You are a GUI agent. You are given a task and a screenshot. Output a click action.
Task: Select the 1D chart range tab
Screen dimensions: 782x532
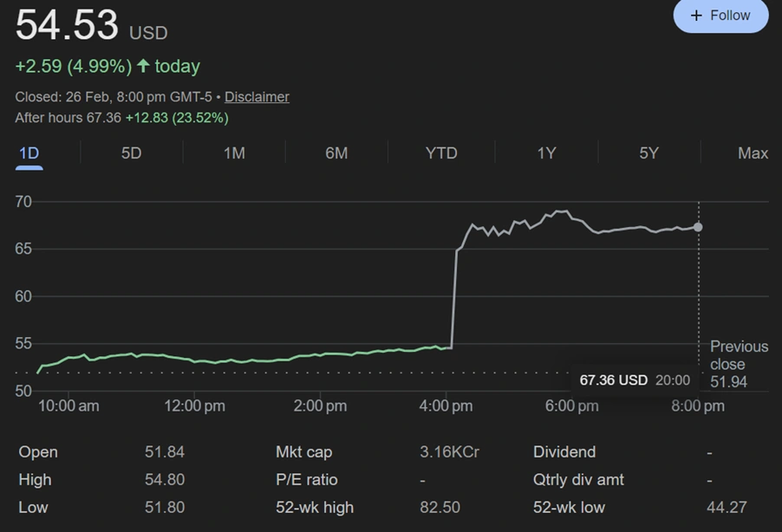point(29,153)
